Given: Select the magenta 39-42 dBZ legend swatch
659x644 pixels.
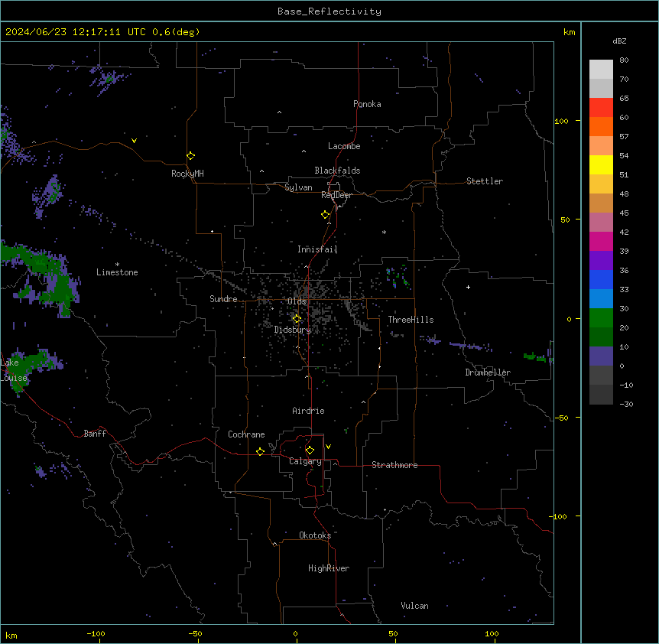Looking at the screenshot, I should (x=601, y=241).
